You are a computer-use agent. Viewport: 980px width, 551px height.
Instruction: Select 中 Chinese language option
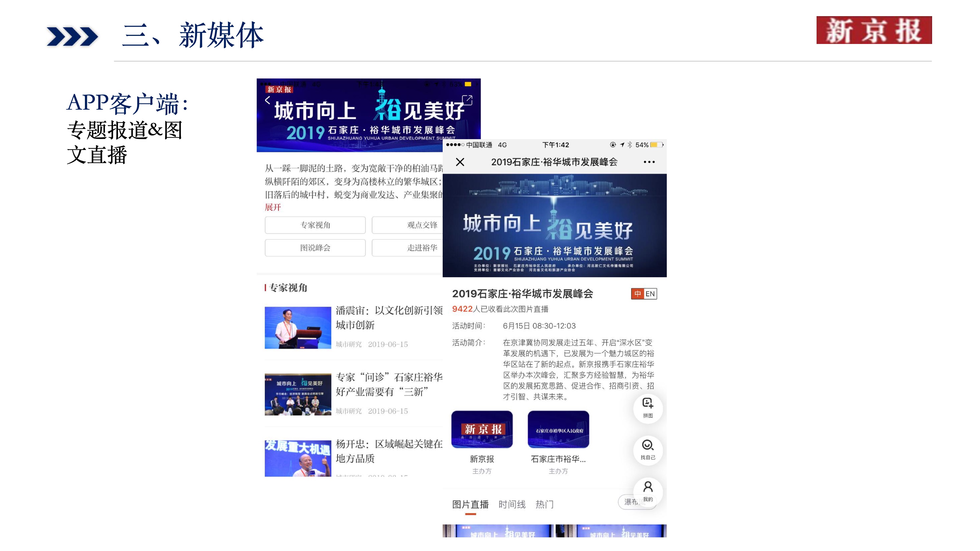click(638, 294)
